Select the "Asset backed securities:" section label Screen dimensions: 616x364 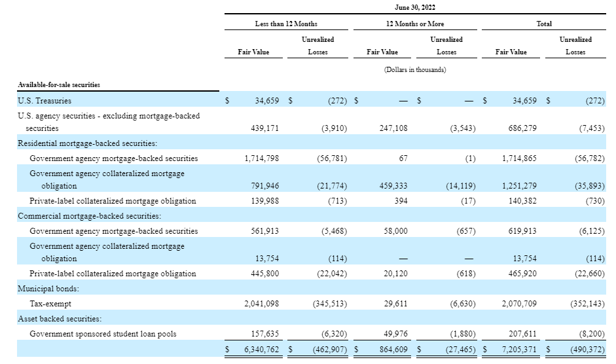coord(60,318)
